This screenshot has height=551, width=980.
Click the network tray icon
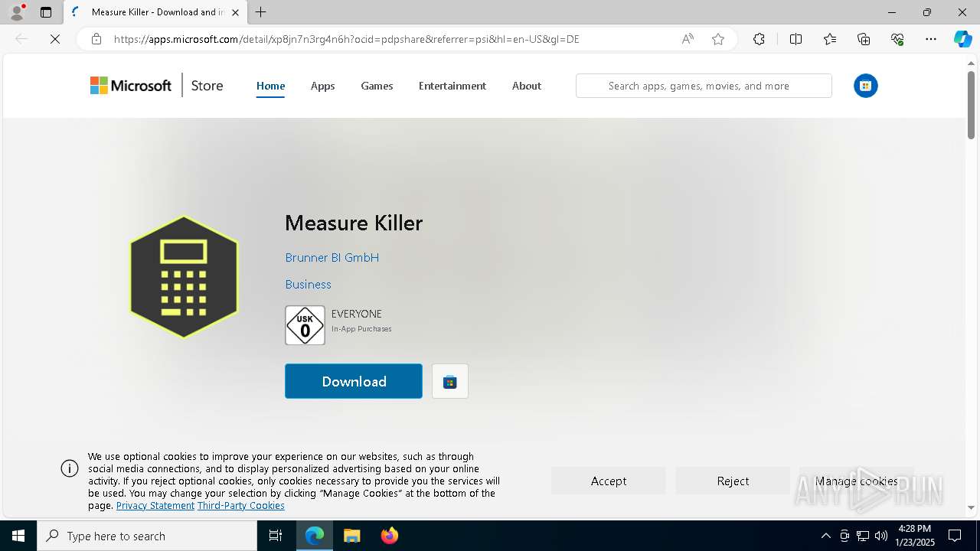pyautogui.click(x=863, y=536)
